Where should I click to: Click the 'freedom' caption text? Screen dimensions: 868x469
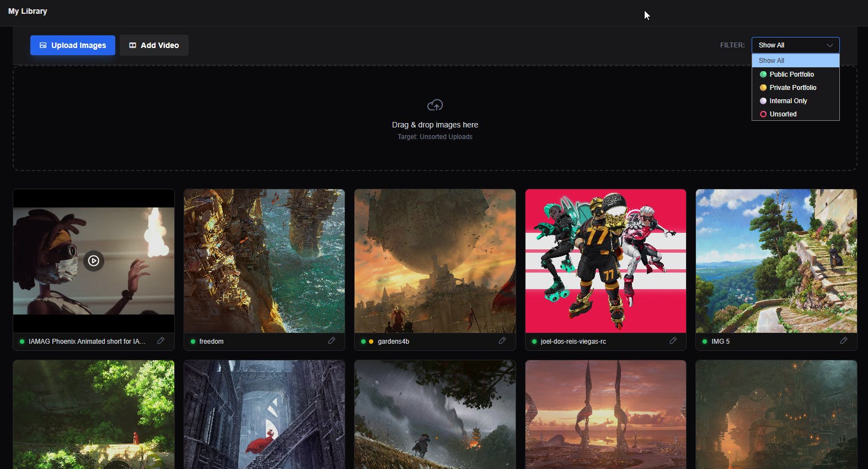[x=211, y=342]
